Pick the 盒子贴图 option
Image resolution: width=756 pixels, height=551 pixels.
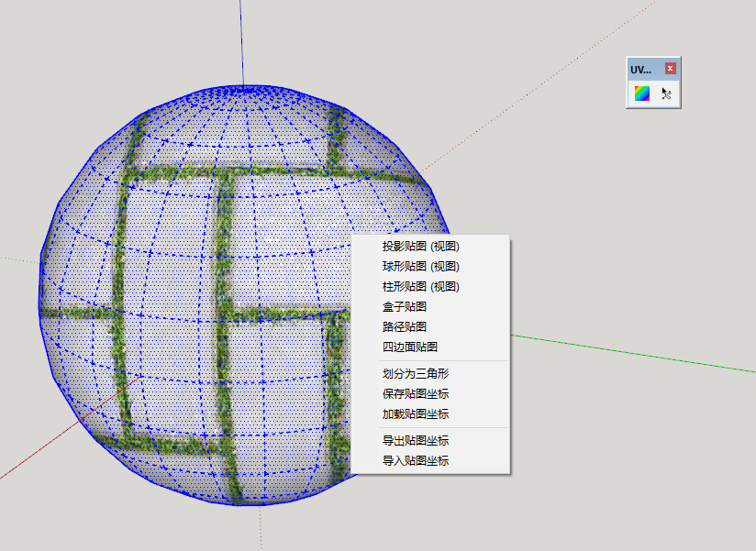(405, 306)
